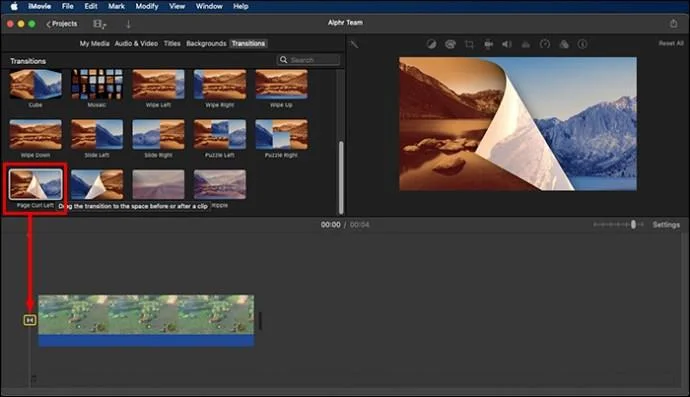The width and height of the screenshot is (690, 397).
Task: Open the Stabilization camera tool
Action: tap(488, 44)
